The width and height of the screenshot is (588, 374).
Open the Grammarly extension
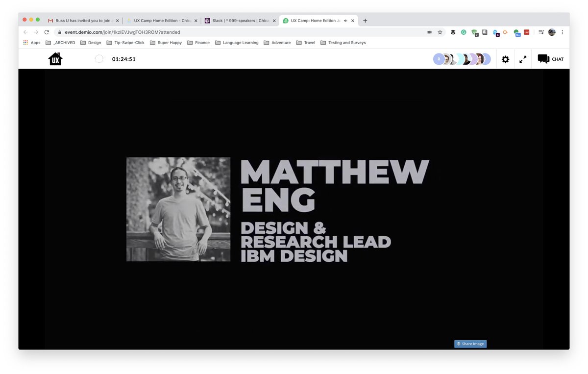(464, 32)
